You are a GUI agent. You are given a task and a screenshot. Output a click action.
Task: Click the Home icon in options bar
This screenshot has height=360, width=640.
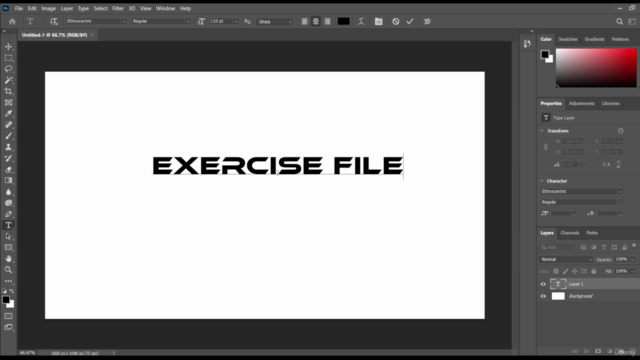[12, 22]
